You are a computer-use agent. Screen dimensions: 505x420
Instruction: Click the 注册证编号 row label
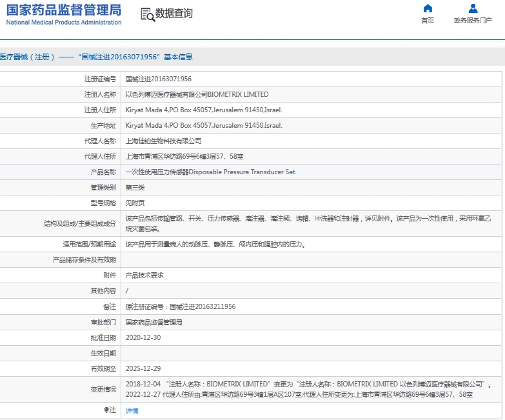click(x=100, y=79)
